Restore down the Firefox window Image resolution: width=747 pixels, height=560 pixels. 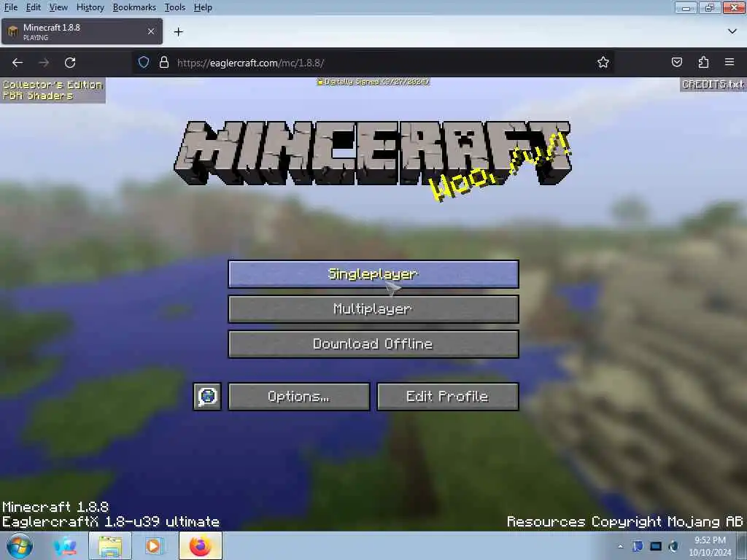[x=709, y=7]
